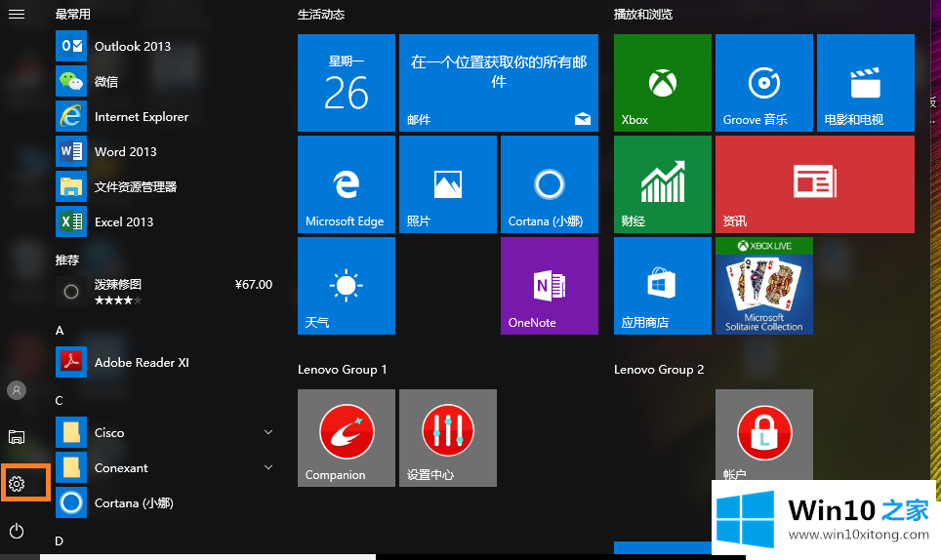Open the Store (应用商店) tile
This screenshot has height=560, width=941.
pyautogui.click(x=663, y=286)
